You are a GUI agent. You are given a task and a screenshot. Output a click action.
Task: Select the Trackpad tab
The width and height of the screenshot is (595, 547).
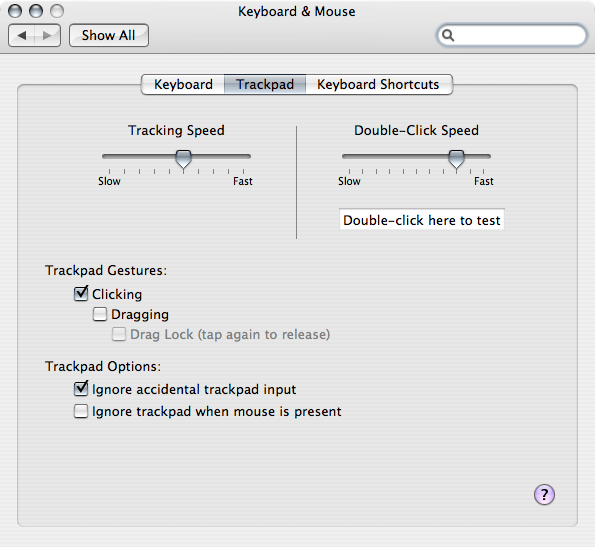(x=265, y=84)
